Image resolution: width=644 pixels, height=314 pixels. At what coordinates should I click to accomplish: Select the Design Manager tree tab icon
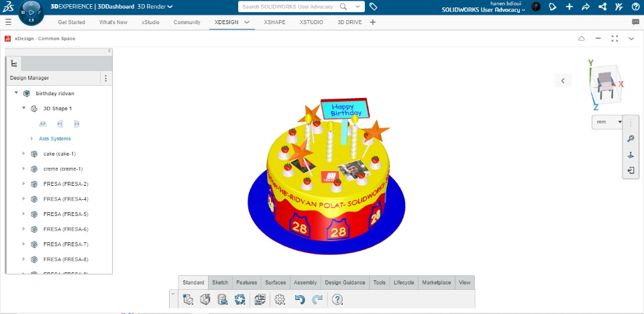point(14,64)
